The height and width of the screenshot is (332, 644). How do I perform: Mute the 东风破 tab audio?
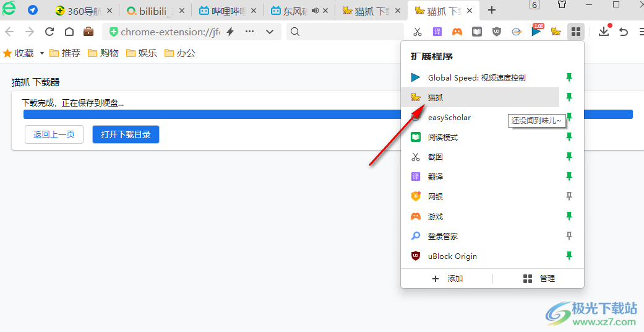pos(315,11)
